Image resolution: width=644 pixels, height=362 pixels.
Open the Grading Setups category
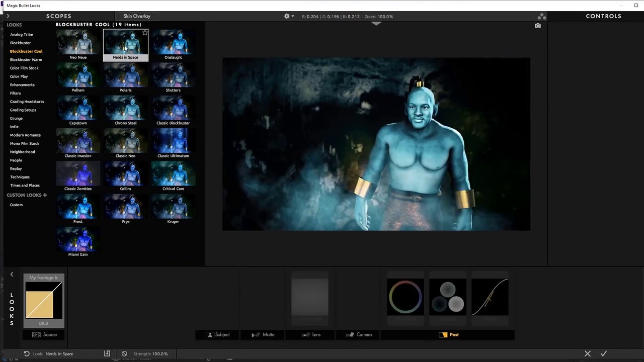pos(23,110)
